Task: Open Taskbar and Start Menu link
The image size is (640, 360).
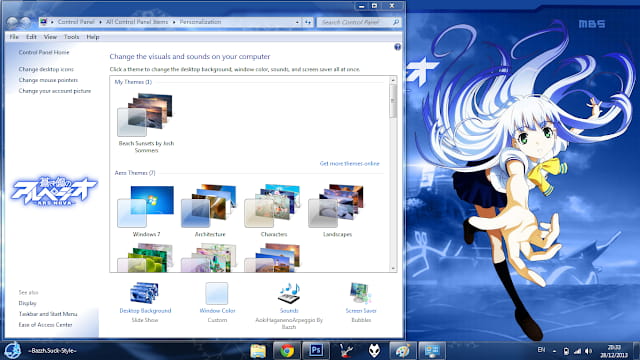Action: click(48, 314)
